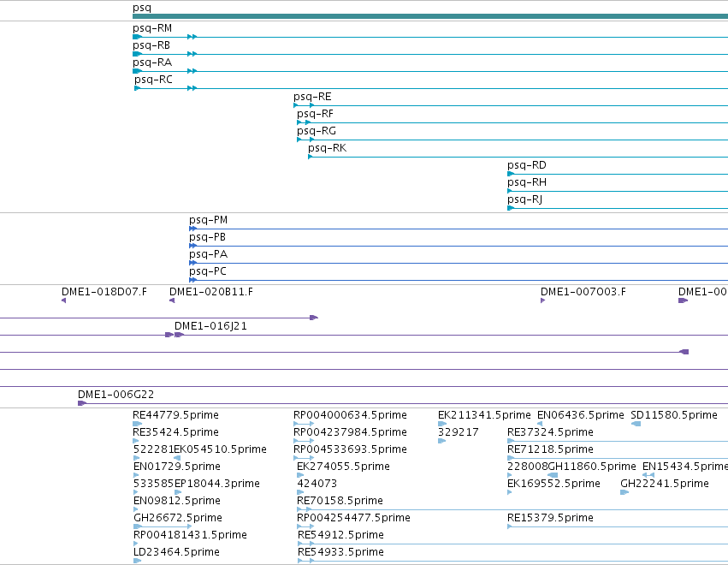Select the RE35424.5prime EST label
This screenshot has height=565, width=728.
coord(175,432)
